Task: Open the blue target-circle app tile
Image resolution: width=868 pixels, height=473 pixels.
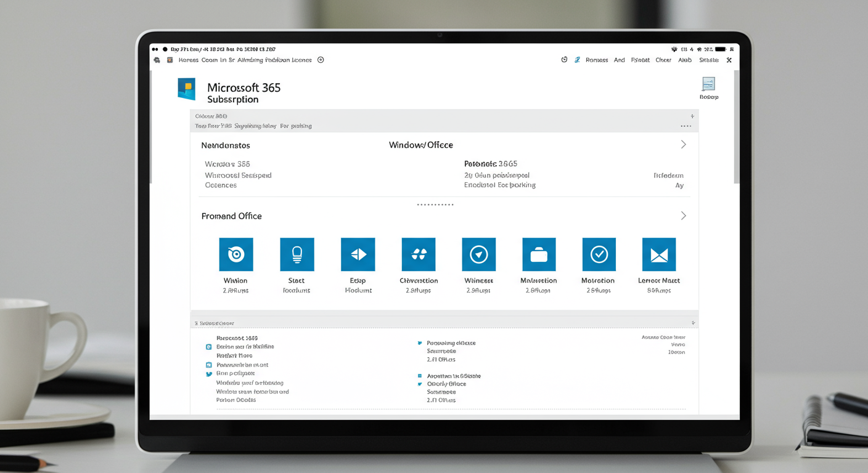Action: coord(236,254)
